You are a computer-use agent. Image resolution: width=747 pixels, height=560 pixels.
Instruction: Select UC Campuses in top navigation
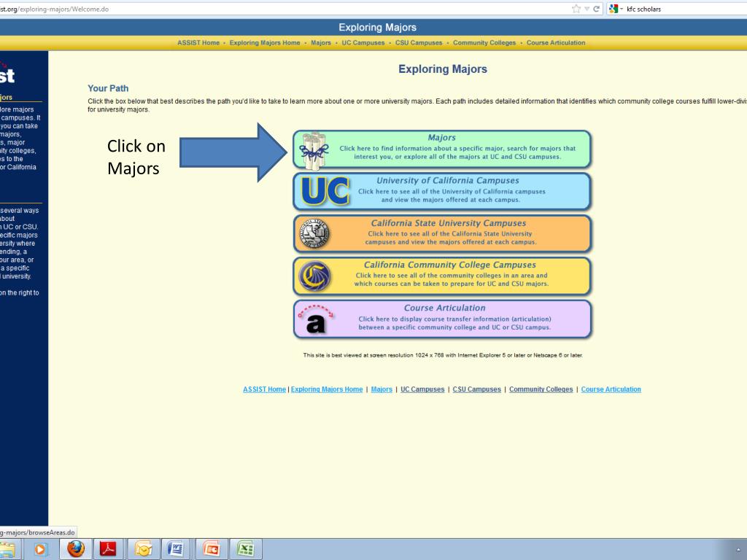coord(363,43)
